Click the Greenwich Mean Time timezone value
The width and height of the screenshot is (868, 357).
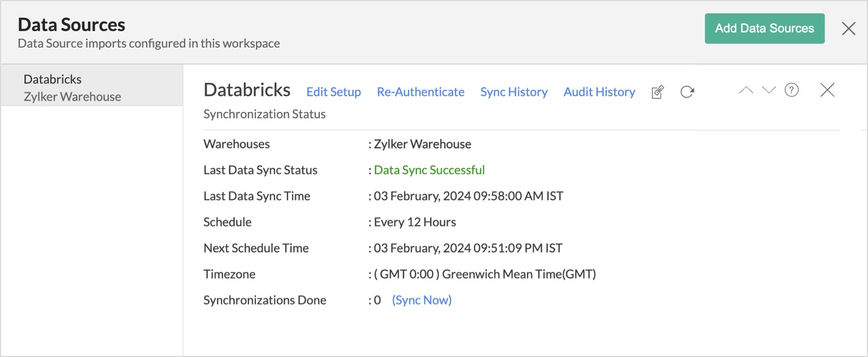(x=485, y=274)
